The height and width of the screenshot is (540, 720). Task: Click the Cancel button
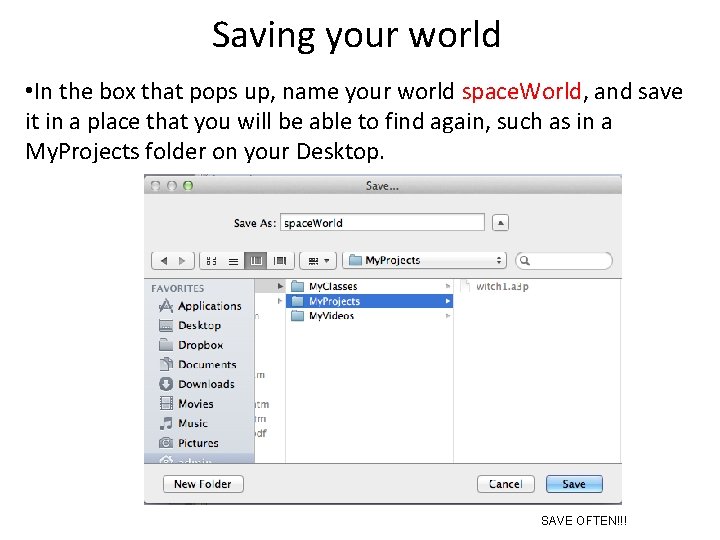[506, 484]
